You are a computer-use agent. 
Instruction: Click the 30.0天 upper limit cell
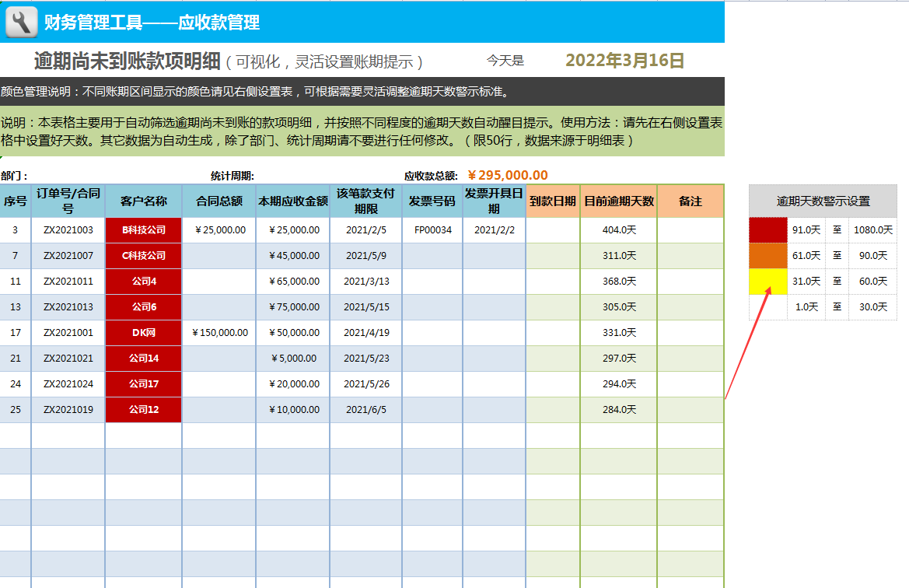[872, 306]
